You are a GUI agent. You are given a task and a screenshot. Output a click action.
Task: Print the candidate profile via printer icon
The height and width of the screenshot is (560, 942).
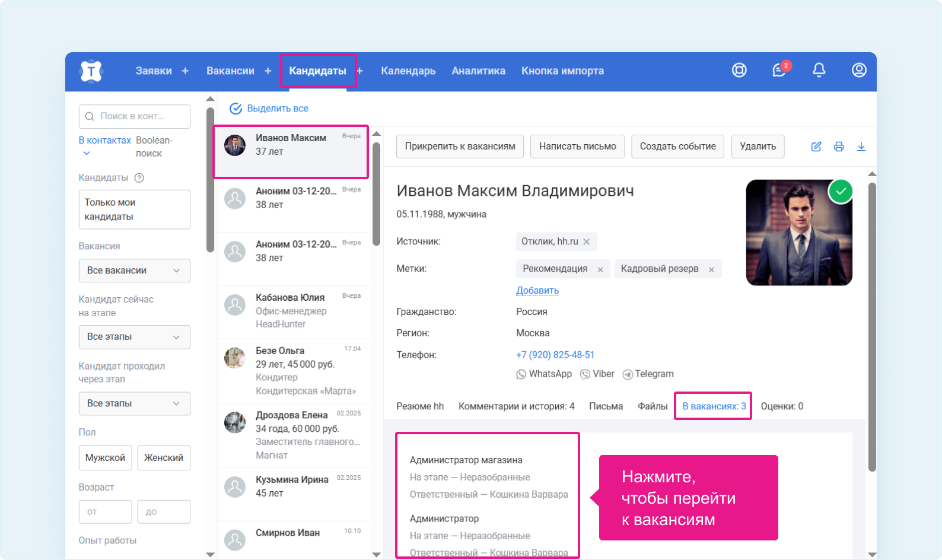click(839, 147)
